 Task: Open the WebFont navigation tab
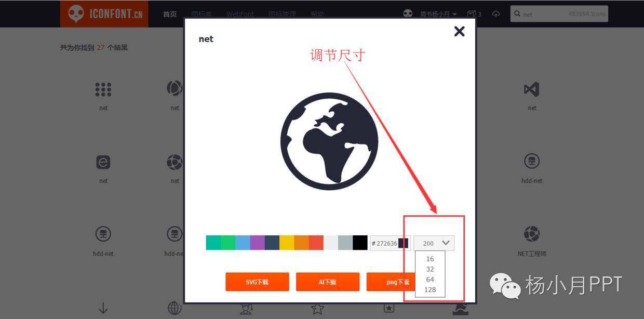click(x=240, y=14)
